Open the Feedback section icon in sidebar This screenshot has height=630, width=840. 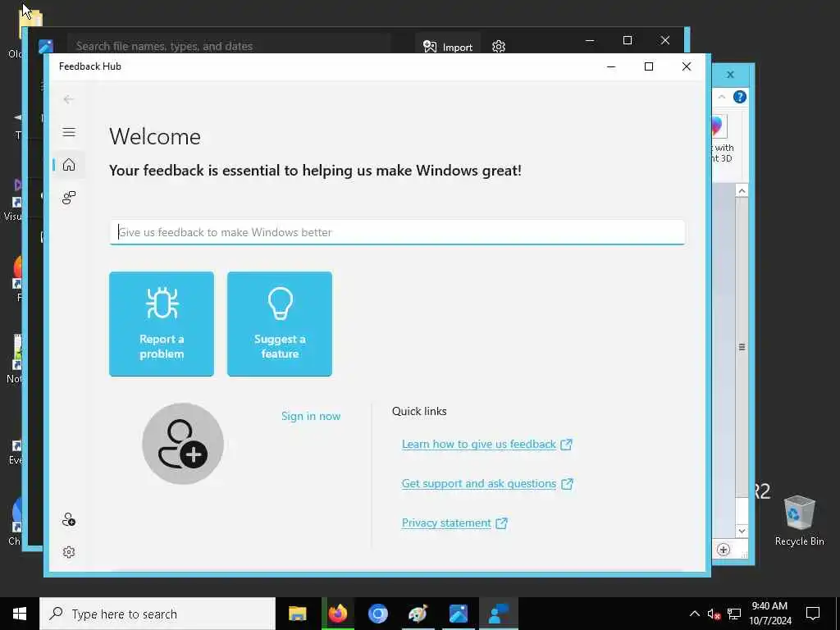(x=69, y=198)
